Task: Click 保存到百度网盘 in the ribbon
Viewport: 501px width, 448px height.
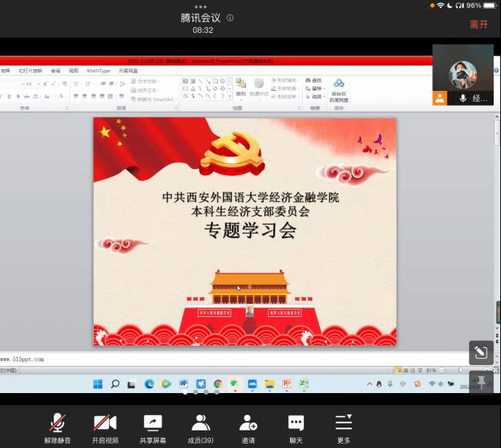Action: pyautogui.click(x=339, y=89)
